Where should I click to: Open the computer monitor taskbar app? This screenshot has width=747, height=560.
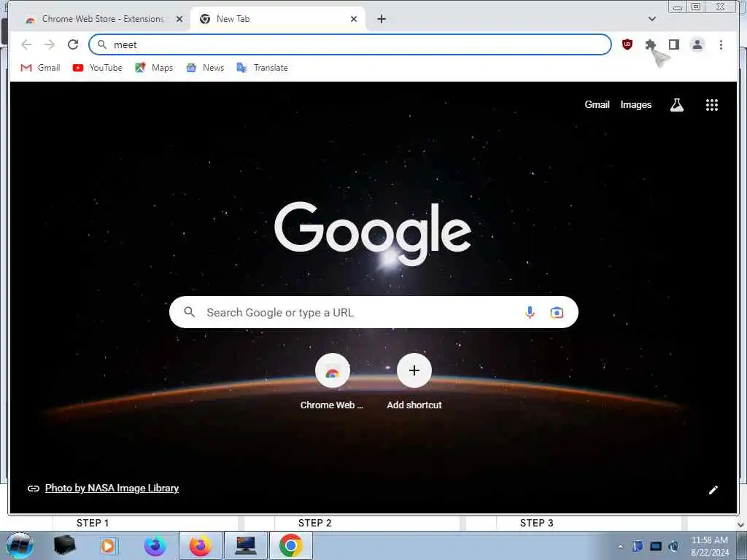(246, 545)
